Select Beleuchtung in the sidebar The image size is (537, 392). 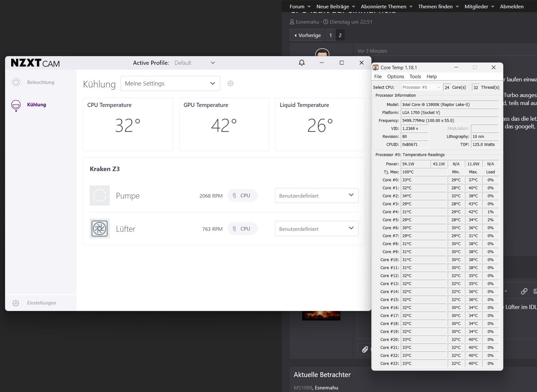41,82
